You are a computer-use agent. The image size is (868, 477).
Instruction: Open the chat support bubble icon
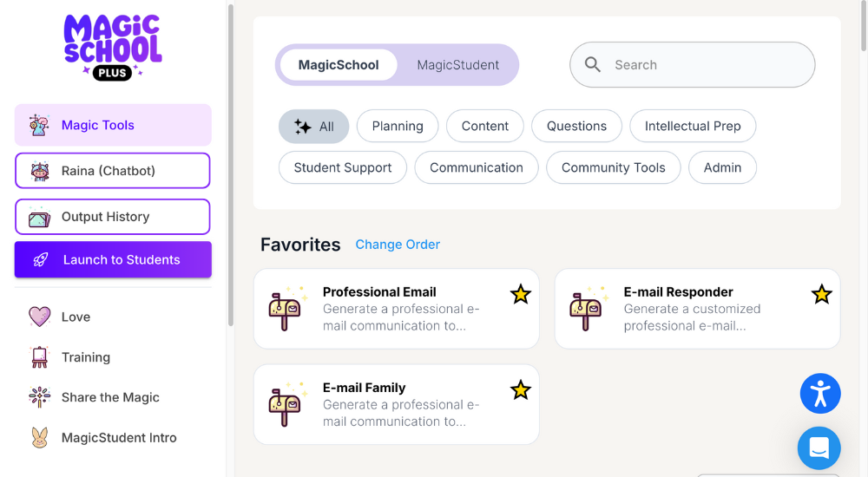point(819,448)
